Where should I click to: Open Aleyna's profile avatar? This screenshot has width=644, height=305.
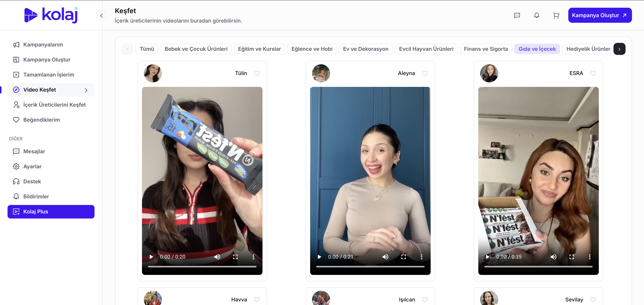321,73
